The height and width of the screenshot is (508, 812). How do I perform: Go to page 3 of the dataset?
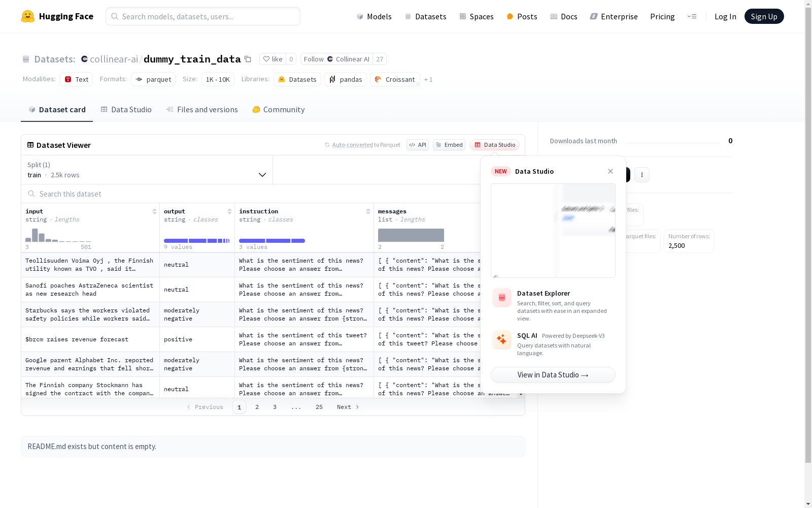coord(275,407)
